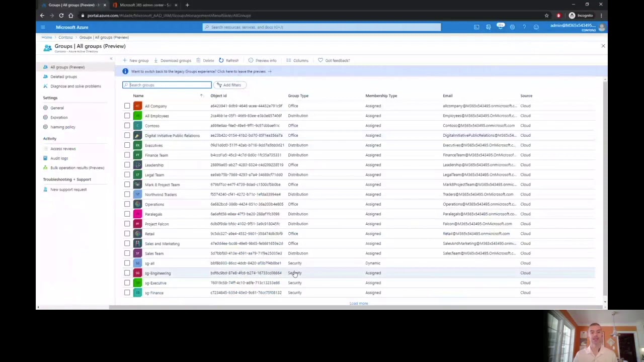Go back in browser history

coord(42,16)
